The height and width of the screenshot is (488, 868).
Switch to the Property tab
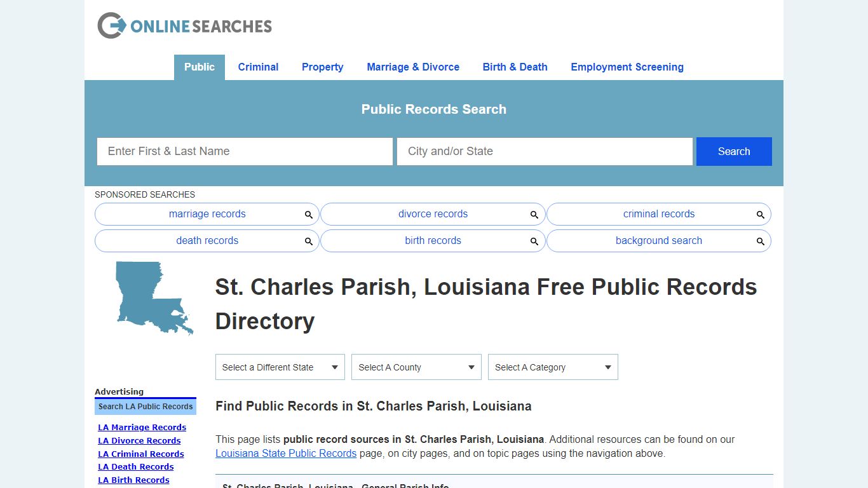[x=322, y=67]
